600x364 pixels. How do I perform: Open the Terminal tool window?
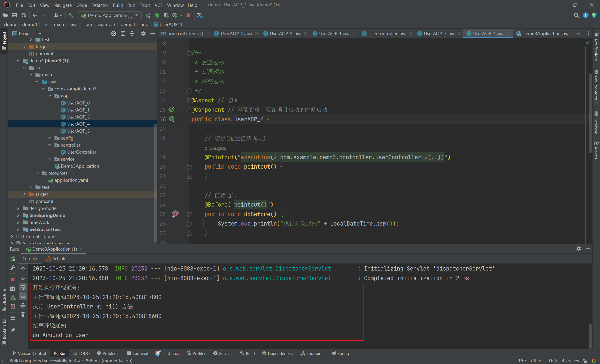(x=138, y=353)
